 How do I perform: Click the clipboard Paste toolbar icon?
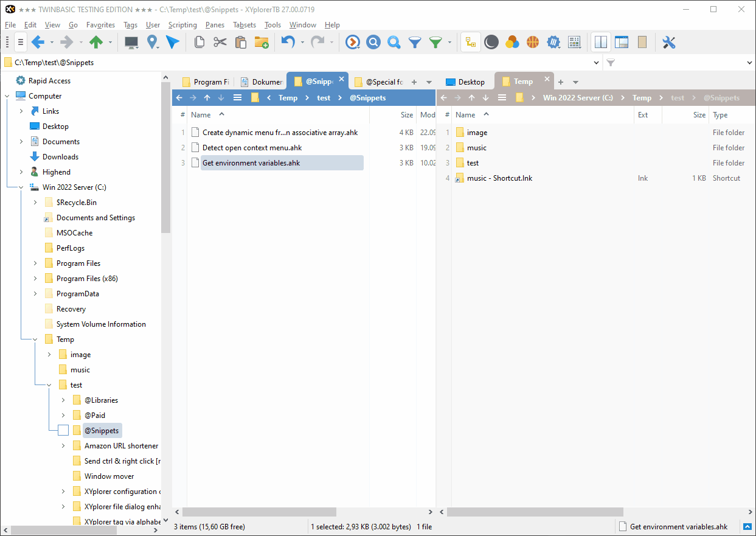pos(240,42)
